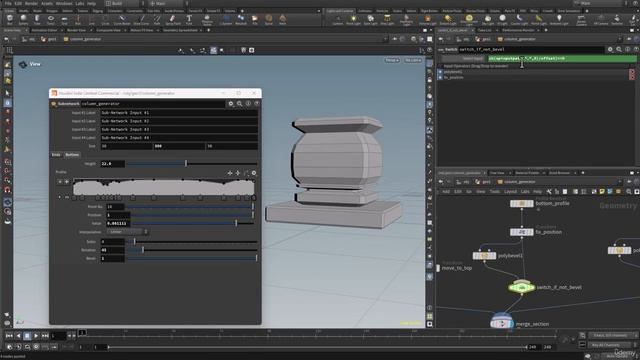Select the Grid shelf tool
Image resolution: width=640 pixels, height=360 pixels.
click(x=64, y=19)
